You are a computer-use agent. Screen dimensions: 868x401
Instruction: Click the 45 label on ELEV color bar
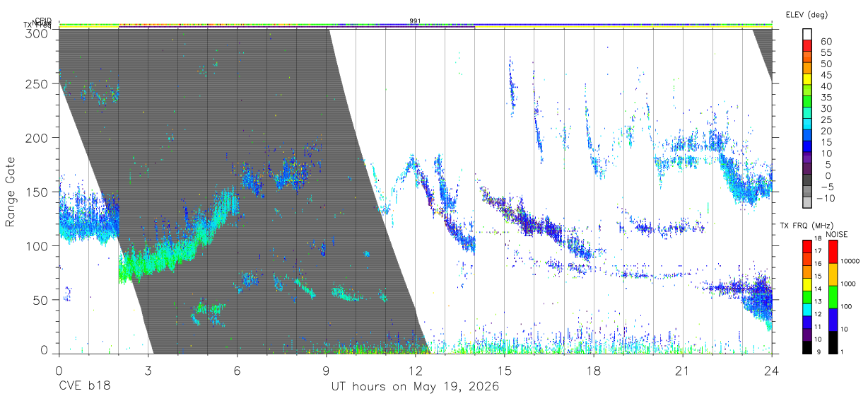point(826,75)
